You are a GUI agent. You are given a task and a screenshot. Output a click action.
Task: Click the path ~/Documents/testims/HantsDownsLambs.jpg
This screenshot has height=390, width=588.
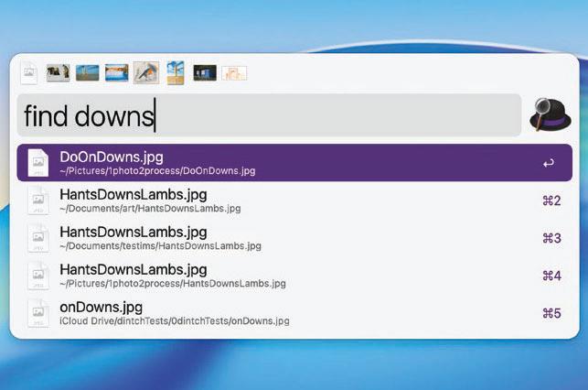(x=161, y=246)
